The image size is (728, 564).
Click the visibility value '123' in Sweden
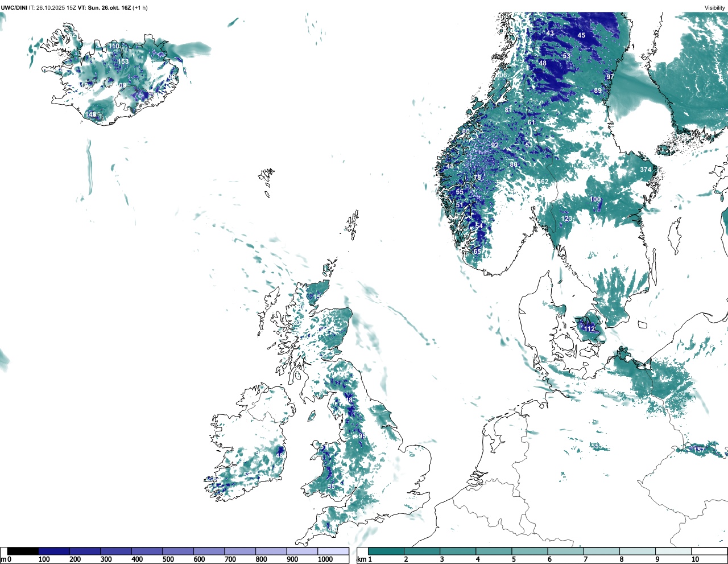567,219
